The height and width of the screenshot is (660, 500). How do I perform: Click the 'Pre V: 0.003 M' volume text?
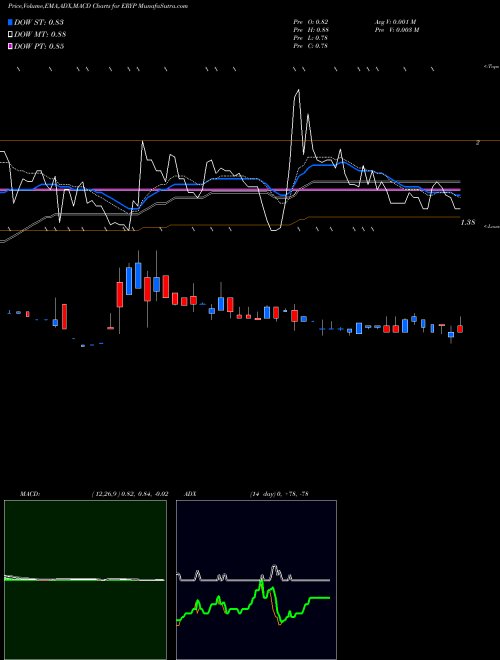[397, 30]
